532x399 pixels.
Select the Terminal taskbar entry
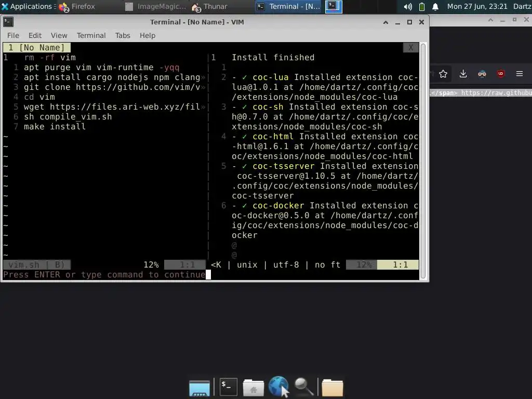288,6
